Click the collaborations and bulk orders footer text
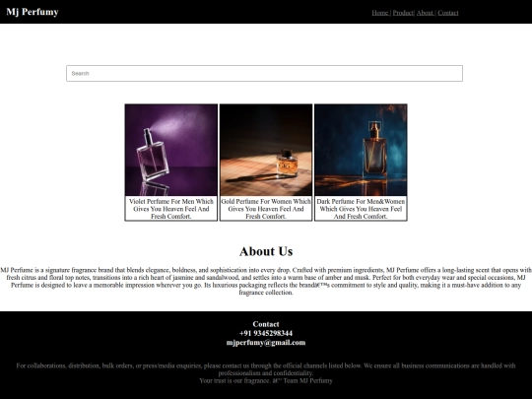Image resolution: width=532 pixels, height=399 pixels. click(x=266, y=369)
